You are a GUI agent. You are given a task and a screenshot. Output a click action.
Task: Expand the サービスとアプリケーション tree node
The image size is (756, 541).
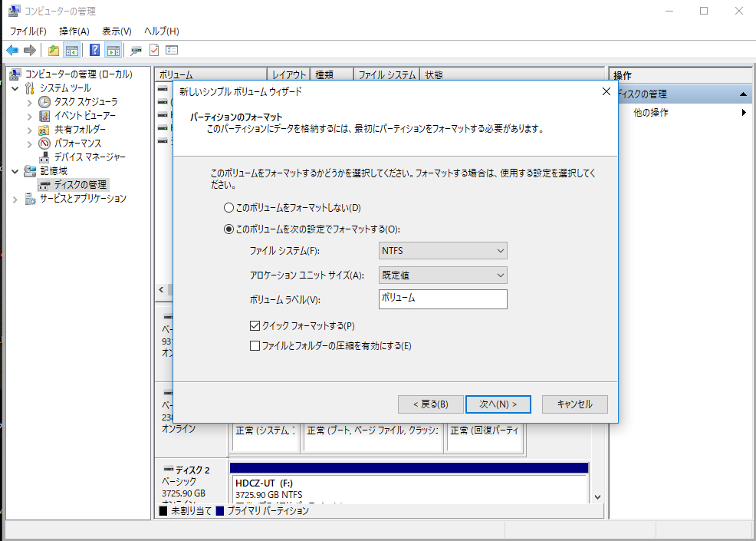[x=17, y=199]
